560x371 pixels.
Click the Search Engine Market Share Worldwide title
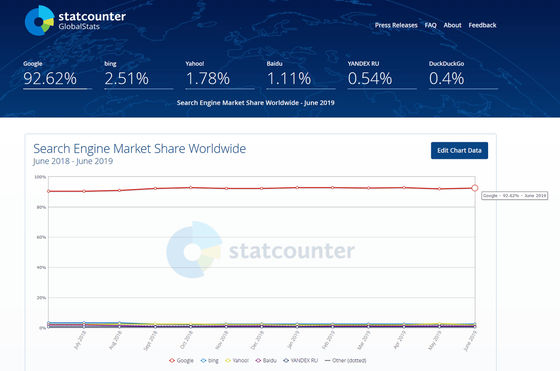(x=140, y=149)
